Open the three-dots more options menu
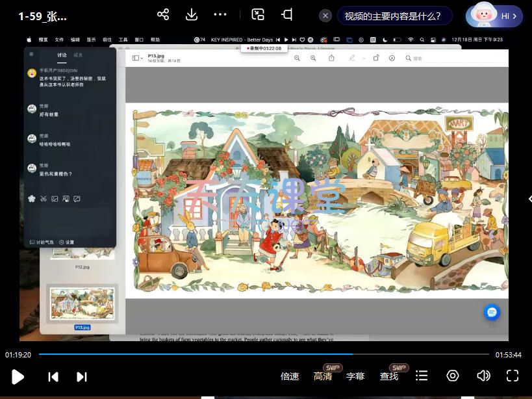The height and width of the screenshot is (399, 532). [x=220, y=15]
